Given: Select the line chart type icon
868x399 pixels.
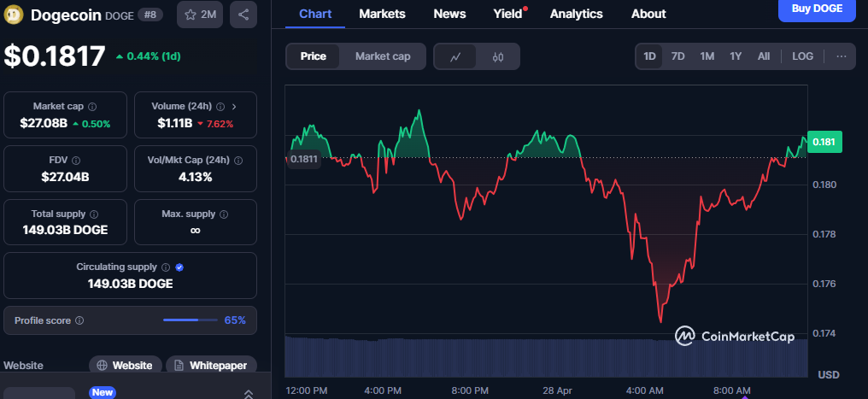Looking at the screenshot, I should pyautogui.click(x=455, y=56).
